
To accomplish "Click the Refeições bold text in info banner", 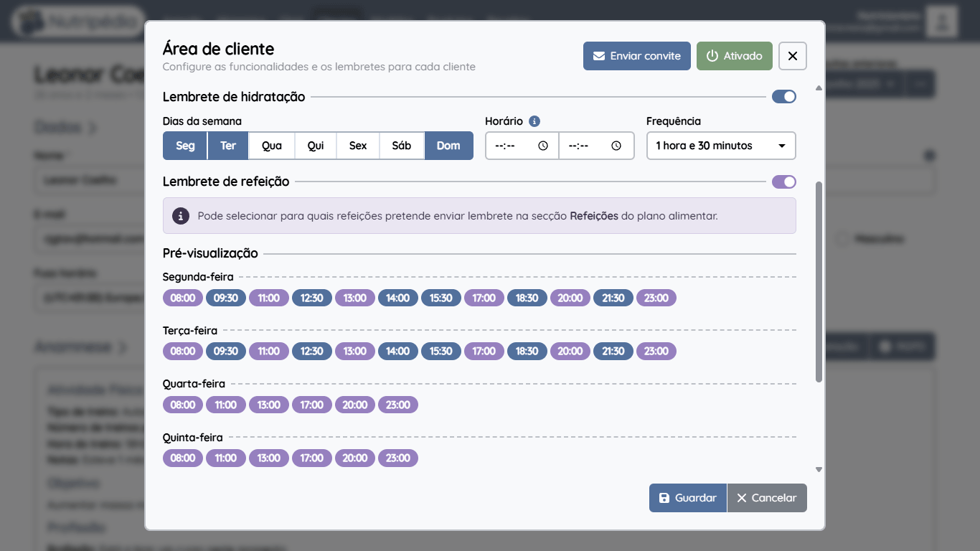I will tap(594, 215).
